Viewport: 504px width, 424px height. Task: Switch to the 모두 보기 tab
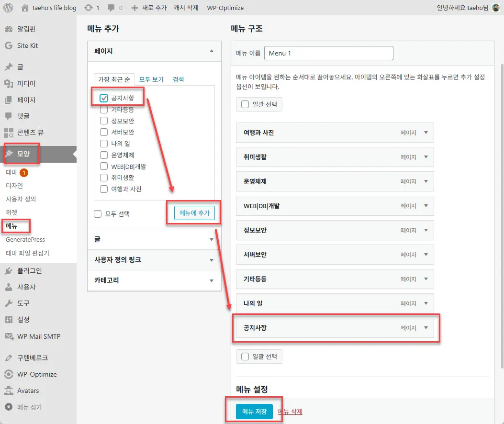[151, 79]
